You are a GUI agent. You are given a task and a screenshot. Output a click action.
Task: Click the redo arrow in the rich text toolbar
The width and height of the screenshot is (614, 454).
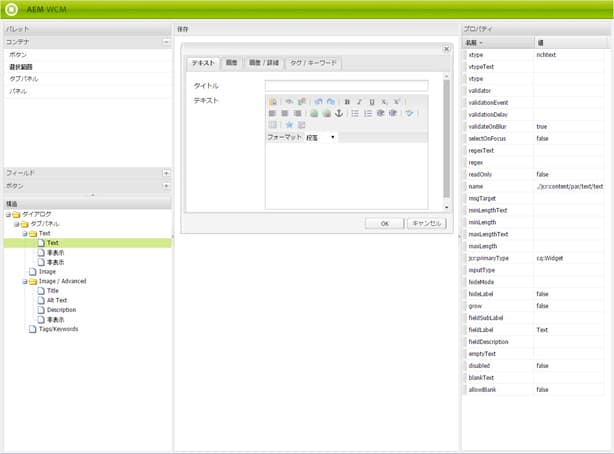pos(331,102)
